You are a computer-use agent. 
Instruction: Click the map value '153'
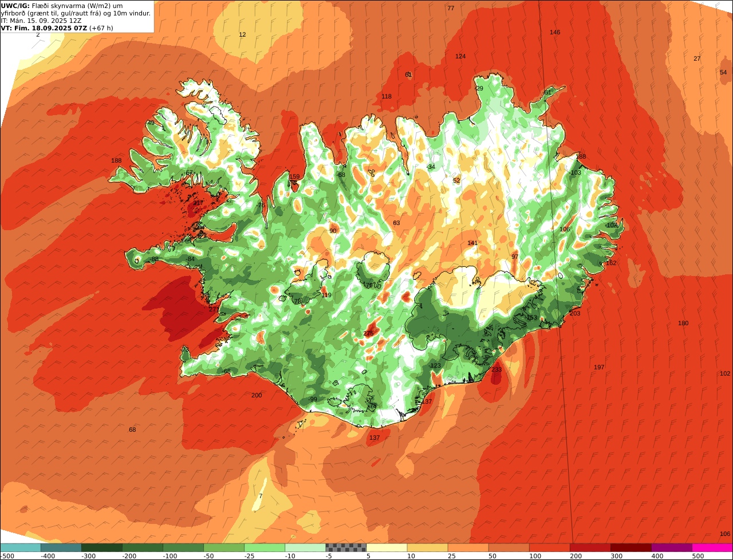[532, 317]
